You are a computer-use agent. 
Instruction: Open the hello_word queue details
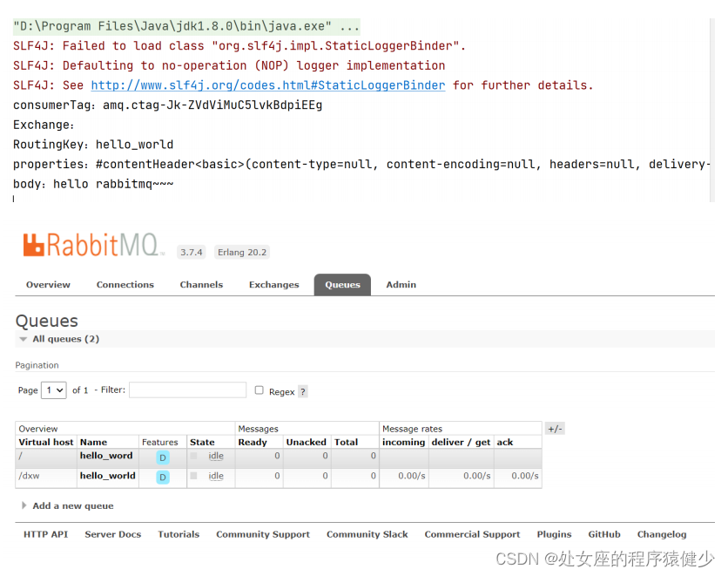(106, 456)
